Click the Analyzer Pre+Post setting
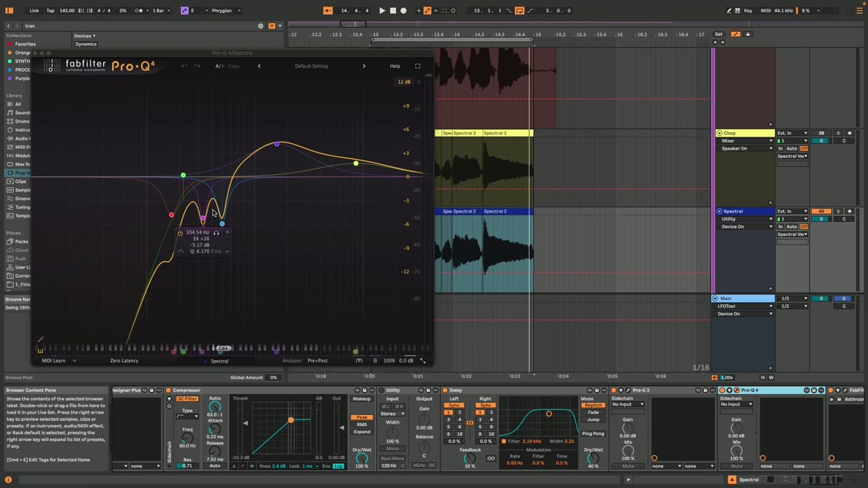 click(318, 361)
